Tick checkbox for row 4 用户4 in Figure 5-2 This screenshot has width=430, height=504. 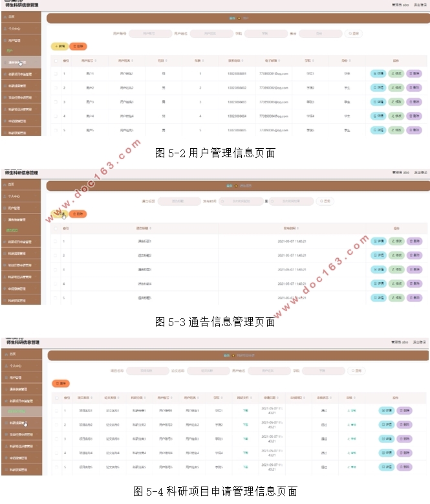click(56, 116)
